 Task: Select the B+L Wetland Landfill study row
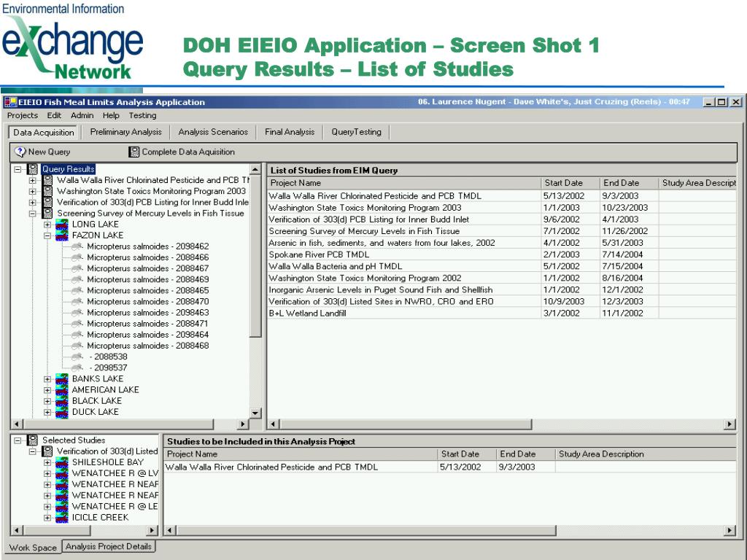[502, 314]
